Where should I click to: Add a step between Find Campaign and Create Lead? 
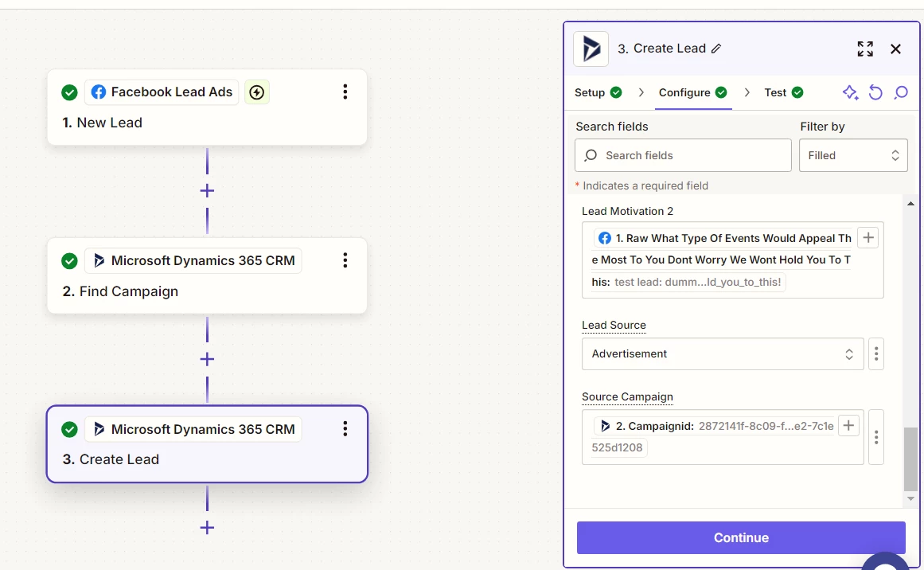(207, 359)
